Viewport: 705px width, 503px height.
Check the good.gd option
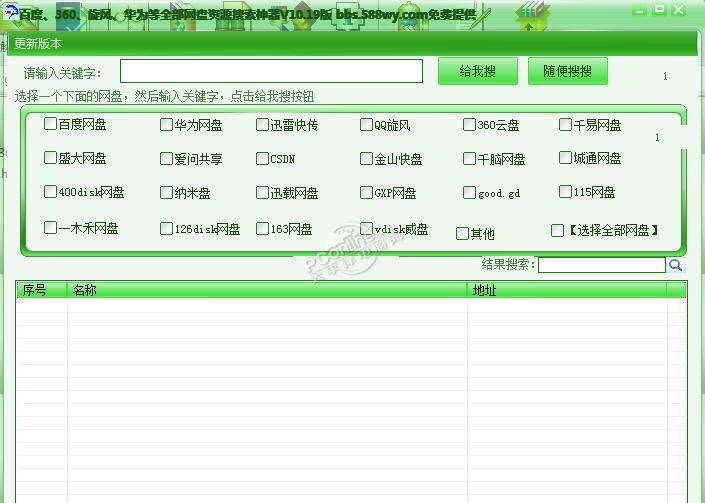(x=469, y=192)
